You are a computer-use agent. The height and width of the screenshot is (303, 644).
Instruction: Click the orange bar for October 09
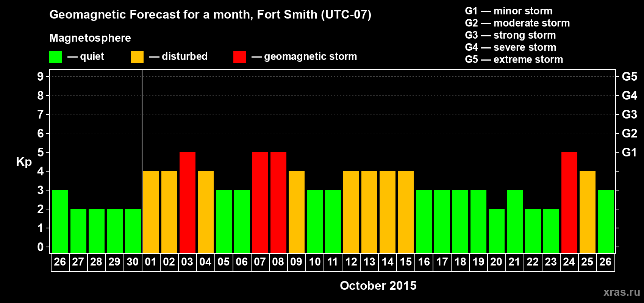point(297,212)
